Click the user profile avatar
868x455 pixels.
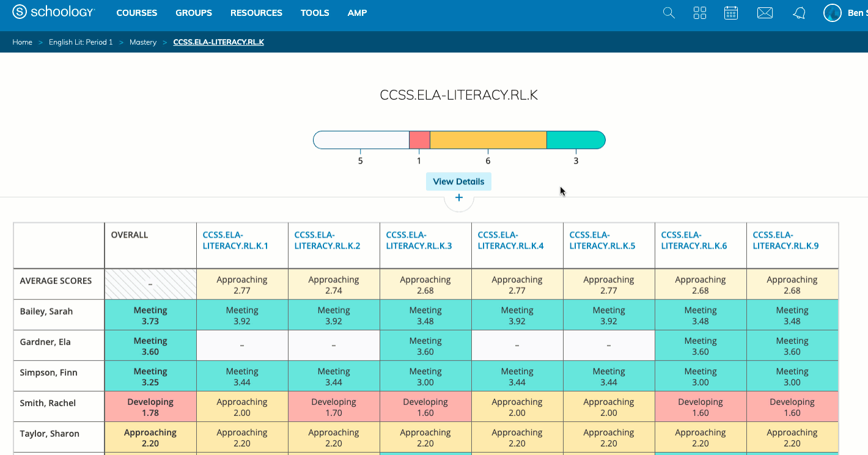833,13
